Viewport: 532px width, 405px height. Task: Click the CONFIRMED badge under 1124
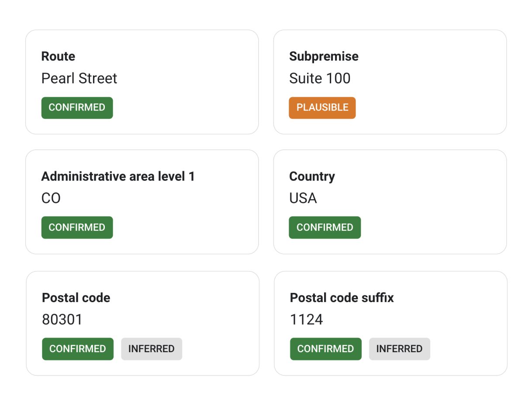(325, 349)
